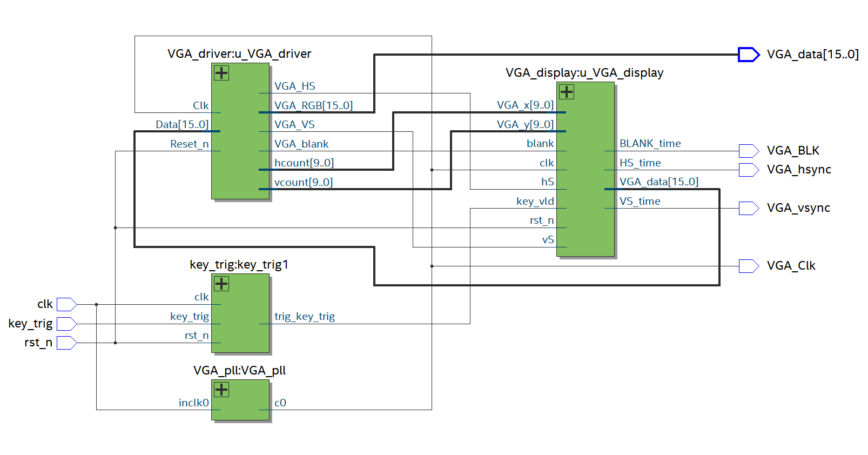Select the VGA_BLK output pin symbol
Viewport: 868px width, 455px height.
749,151
